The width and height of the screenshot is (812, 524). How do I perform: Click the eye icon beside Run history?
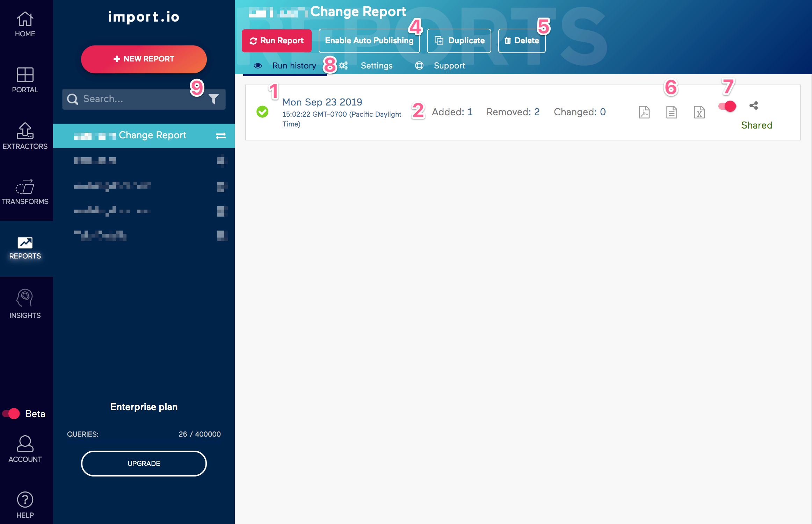coord(258,65)
